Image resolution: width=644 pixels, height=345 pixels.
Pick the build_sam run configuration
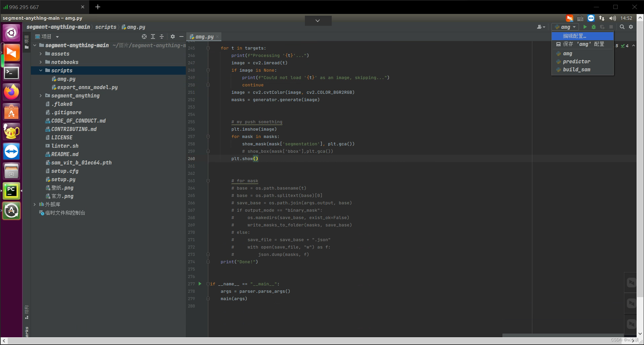point(583,70)
